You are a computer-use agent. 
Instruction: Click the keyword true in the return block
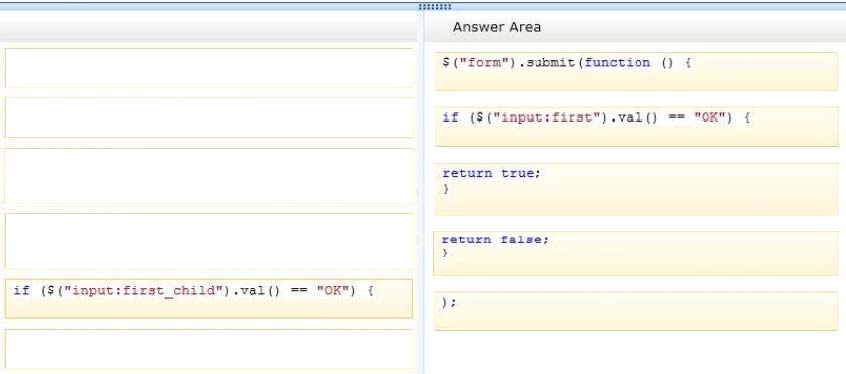(520, 173)
